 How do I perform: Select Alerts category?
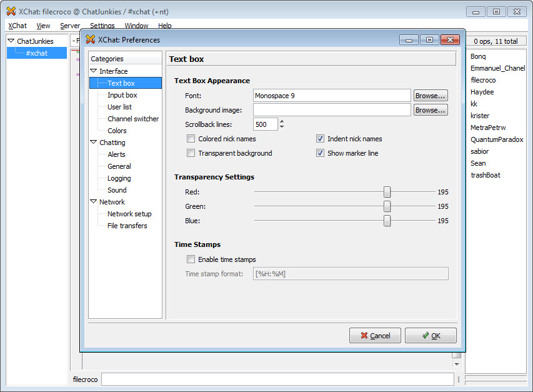point(117,154)
